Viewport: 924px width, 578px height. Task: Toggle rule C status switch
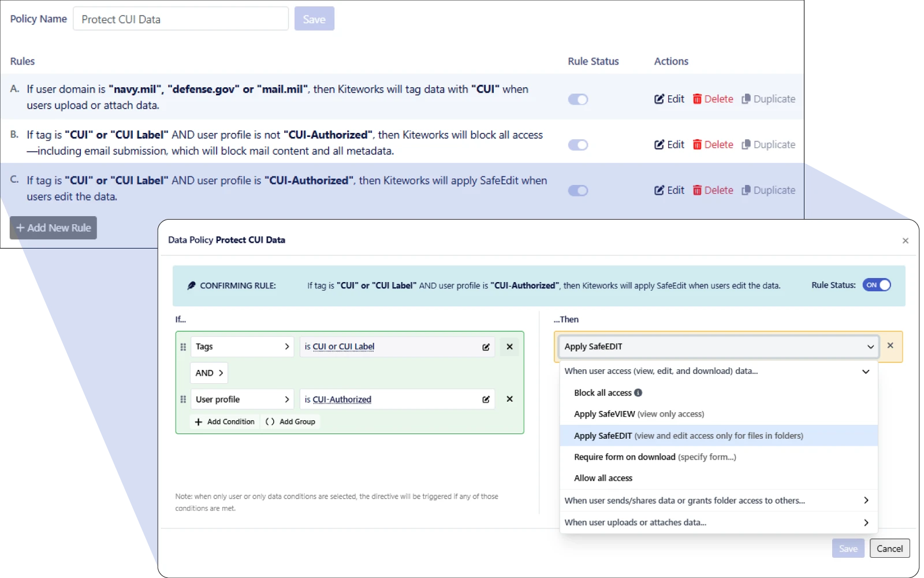578,191
